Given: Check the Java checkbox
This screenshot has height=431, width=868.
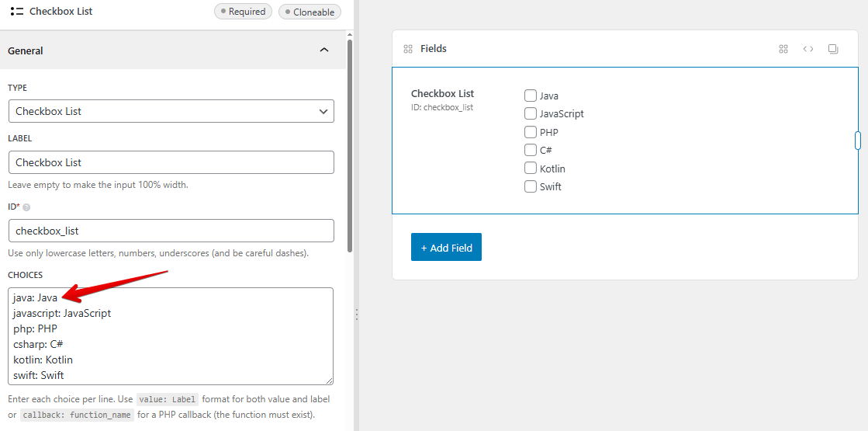Looking at the screenshot, I should click(531, 96).
